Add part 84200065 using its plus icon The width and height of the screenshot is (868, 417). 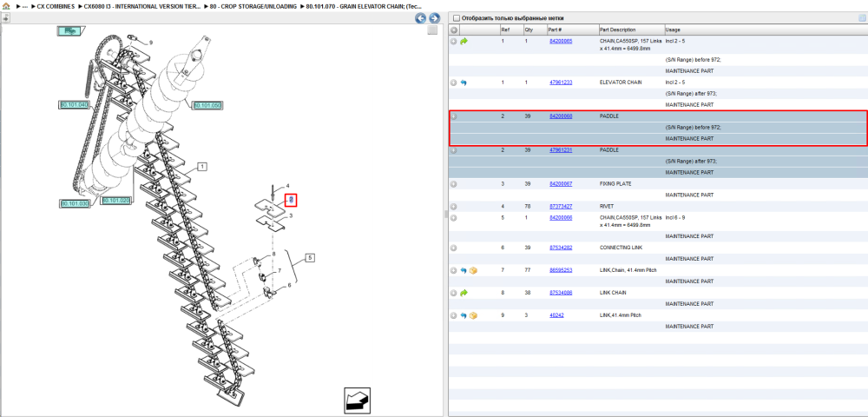pos(454,42)
